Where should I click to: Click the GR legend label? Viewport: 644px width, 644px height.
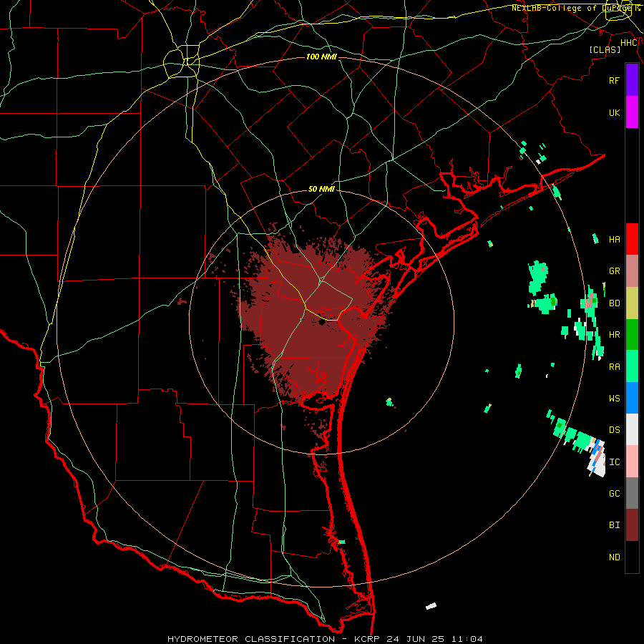pos(614,271)
